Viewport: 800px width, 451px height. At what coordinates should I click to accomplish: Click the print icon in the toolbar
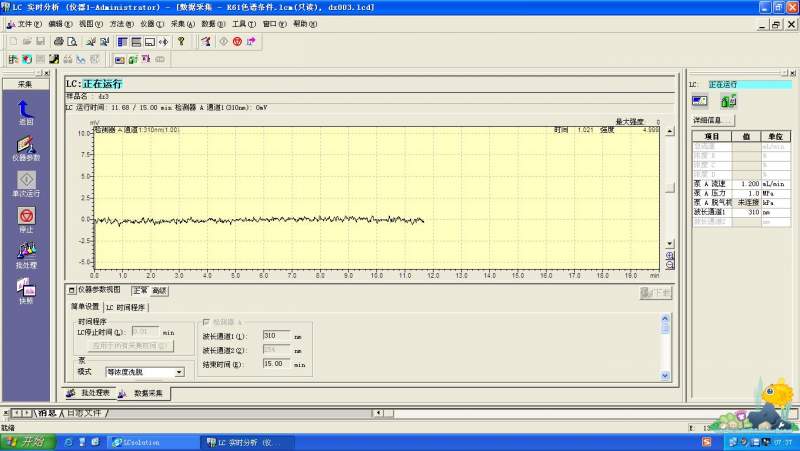pyautogui.click(x=59, y=41)
